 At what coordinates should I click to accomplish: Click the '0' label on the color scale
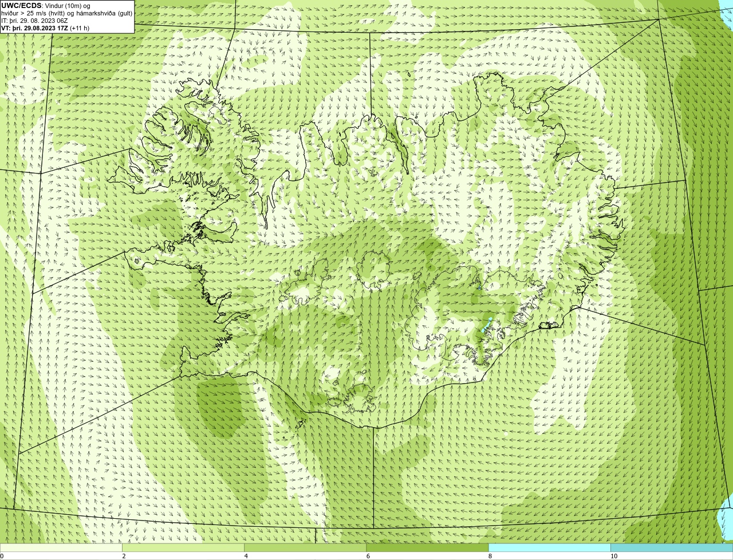point(2,556)
